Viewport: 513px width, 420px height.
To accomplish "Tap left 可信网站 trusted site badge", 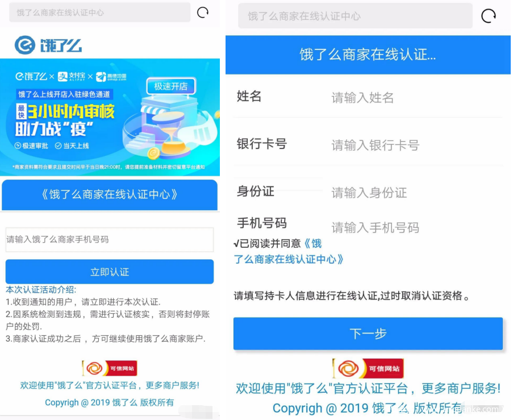I will (x=110, y=368).
